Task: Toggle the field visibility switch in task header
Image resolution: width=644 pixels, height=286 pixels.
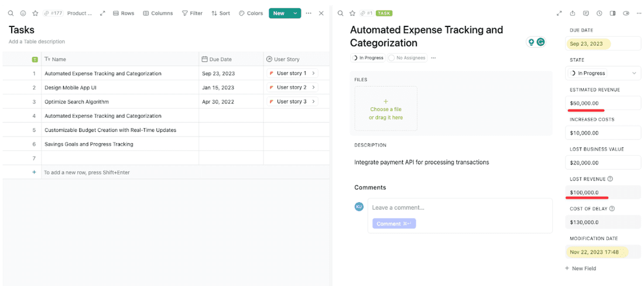Action: [x=626, y=13]
